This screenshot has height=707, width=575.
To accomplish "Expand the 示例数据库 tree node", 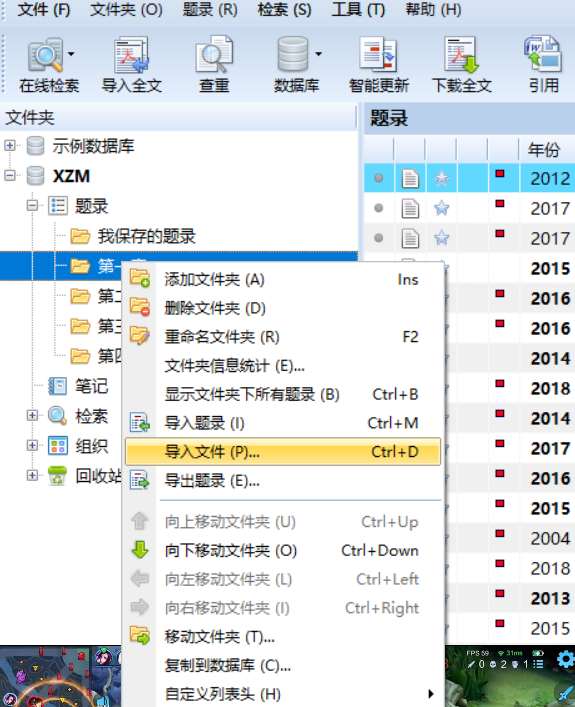I will [x=9, y=146].
